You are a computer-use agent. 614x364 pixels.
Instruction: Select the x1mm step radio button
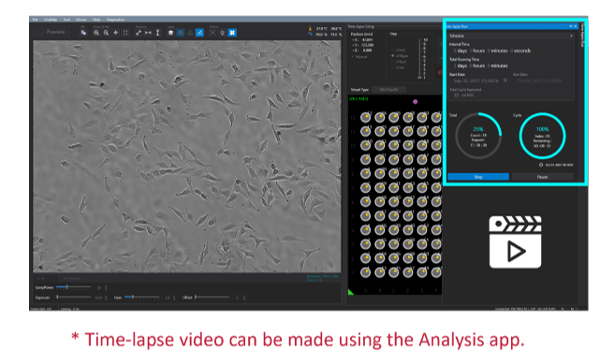(x=393, y=51)
